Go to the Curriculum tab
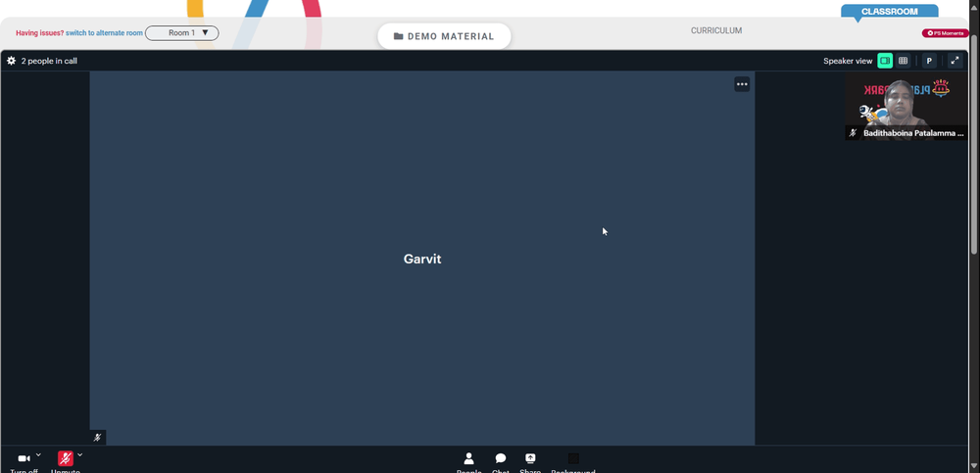This screenshot has height=473, width=980. coord(716,30)
